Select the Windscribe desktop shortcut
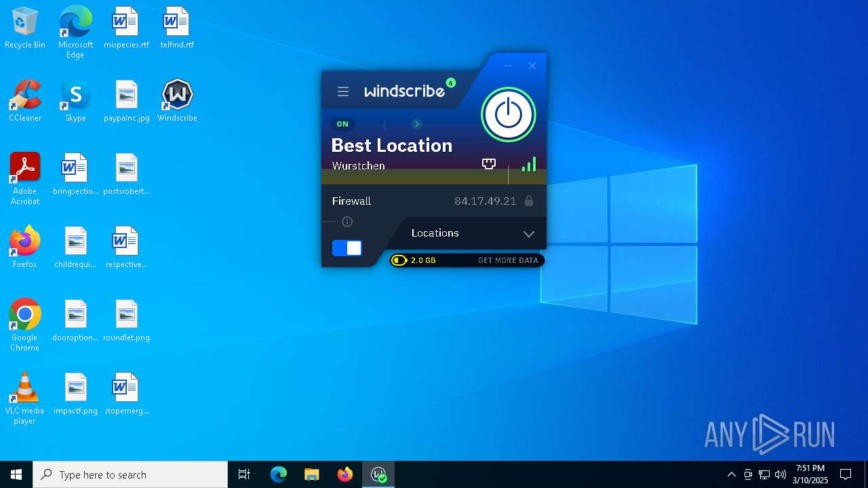This screenshot has width=868, height=488. pyautogui.click(x=177, y=102)
